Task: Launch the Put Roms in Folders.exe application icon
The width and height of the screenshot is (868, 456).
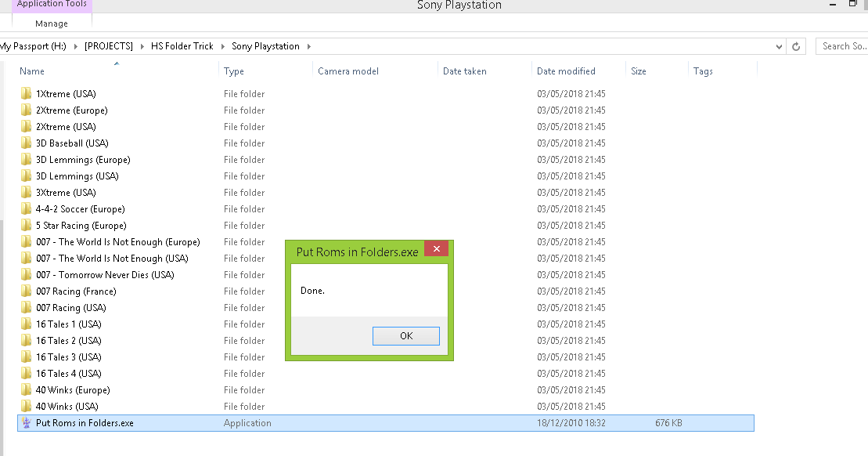Action: click(x=25, y=422)
